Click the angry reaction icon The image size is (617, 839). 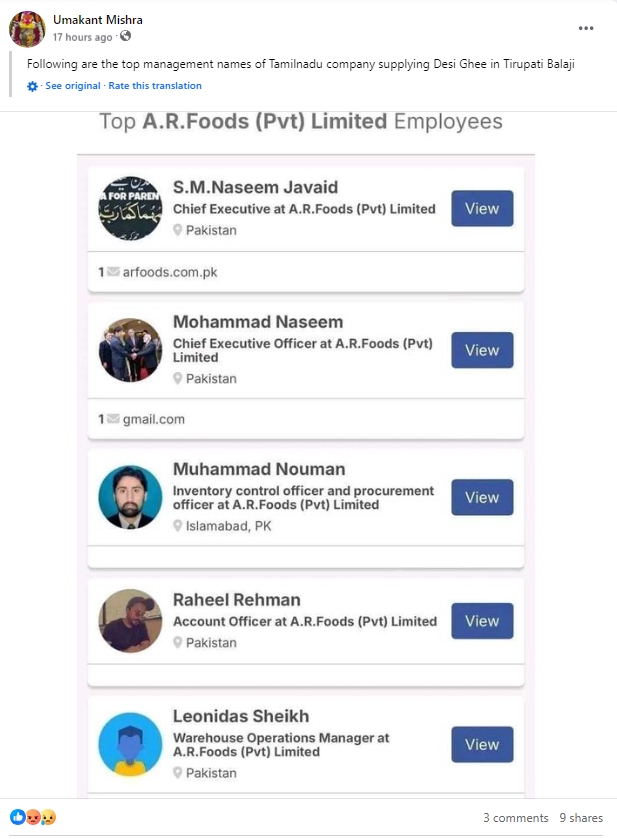click(x=33, y=817)
